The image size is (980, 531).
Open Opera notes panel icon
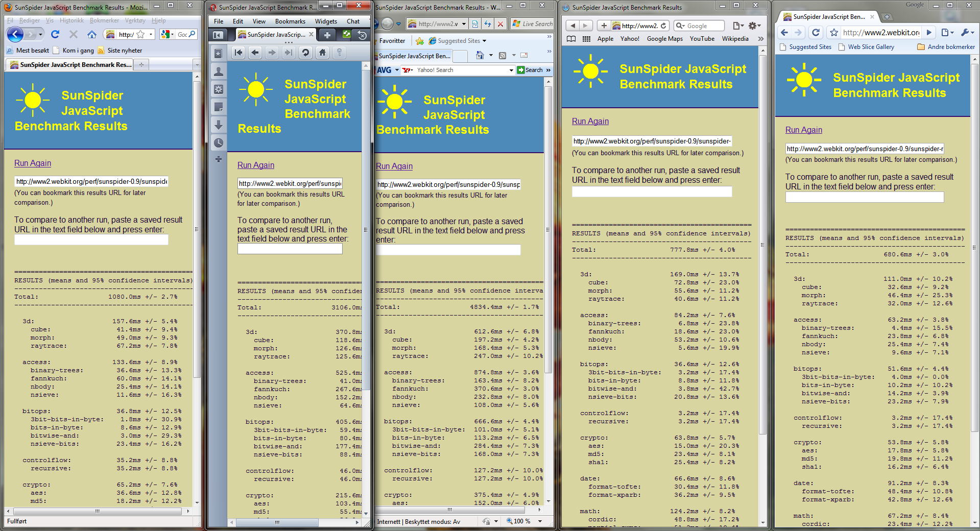pos(219,107)
